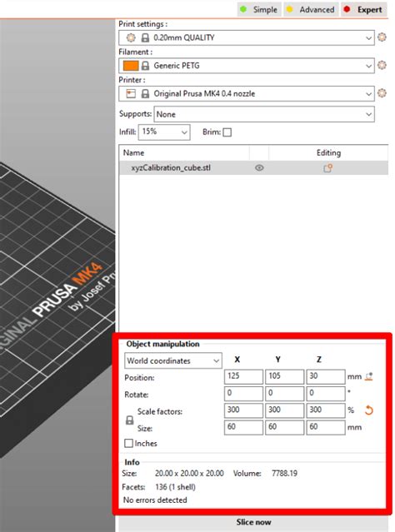
Task: Click the editing icon for xyzCalibration_cube.stl
Action: tap(327, 167)
